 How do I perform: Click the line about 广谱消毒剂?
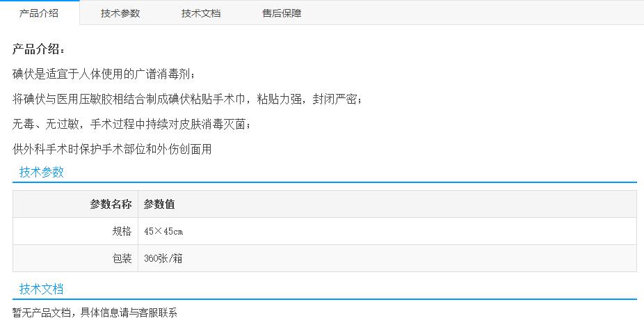105,74
